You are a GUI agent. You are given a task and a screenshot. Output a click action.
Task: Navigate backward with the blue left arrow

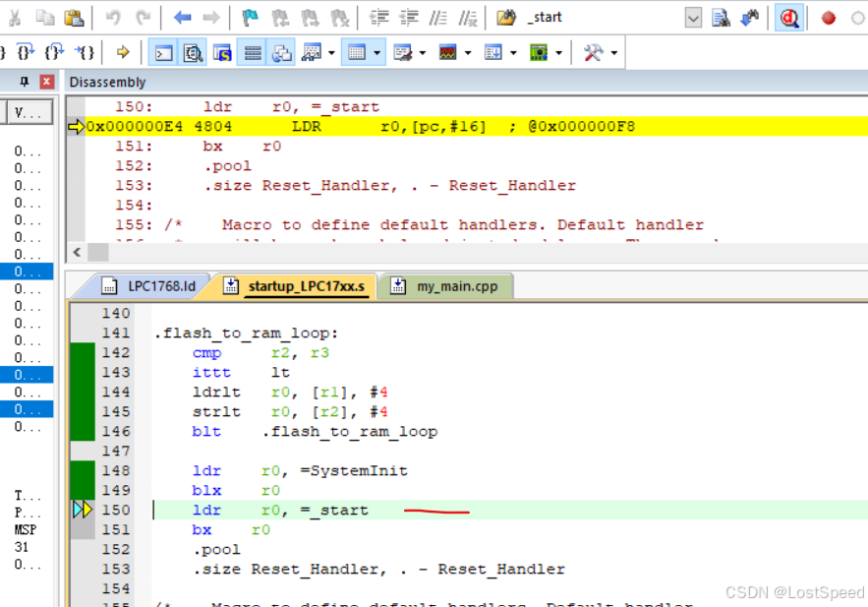click(182, 18)
